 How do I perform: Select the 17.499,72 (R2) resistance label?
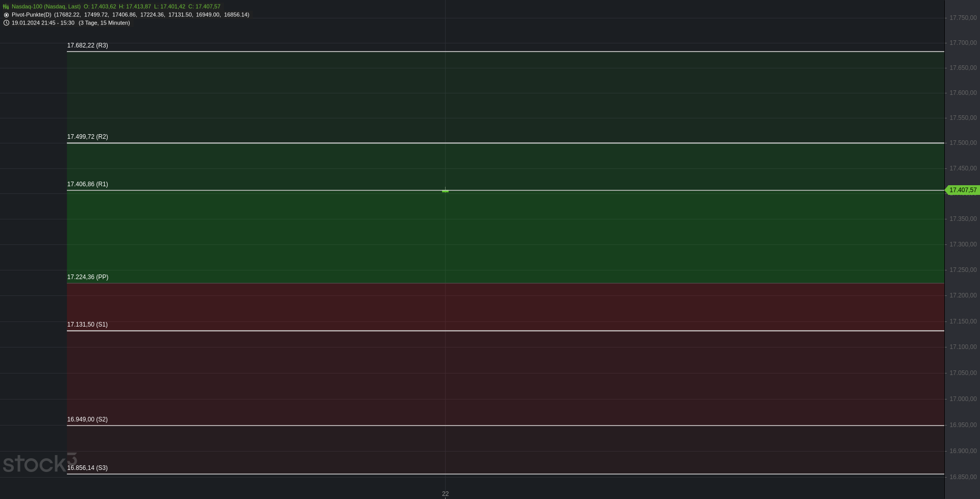87,137
